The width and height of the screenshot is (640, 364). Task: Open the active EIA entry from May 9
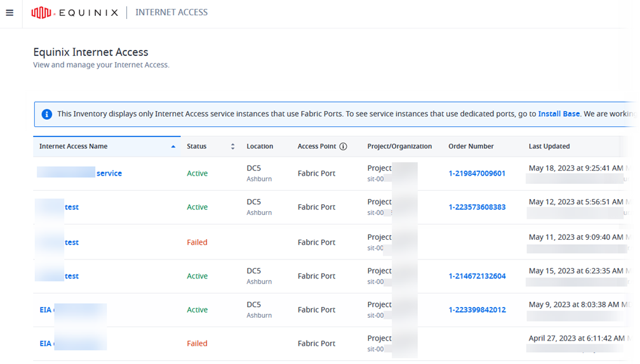point(45,310)
